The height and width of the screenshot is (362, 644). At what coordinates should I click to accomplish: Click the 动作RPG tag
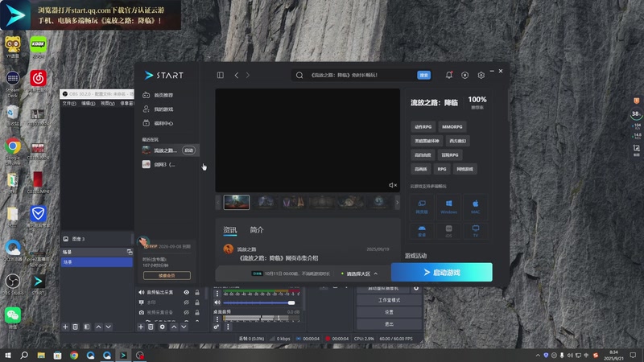[423, 127]
